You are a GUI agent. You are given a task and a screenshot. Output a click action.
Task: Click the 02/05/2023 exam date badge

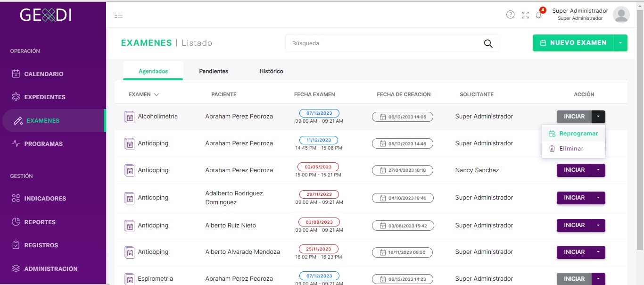(318, 167)
